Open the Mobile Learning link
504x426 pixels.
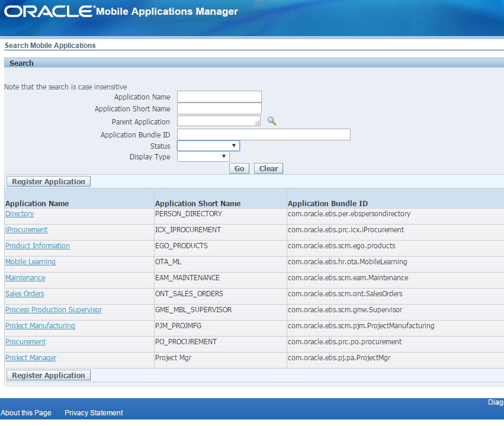click(30, 262)
